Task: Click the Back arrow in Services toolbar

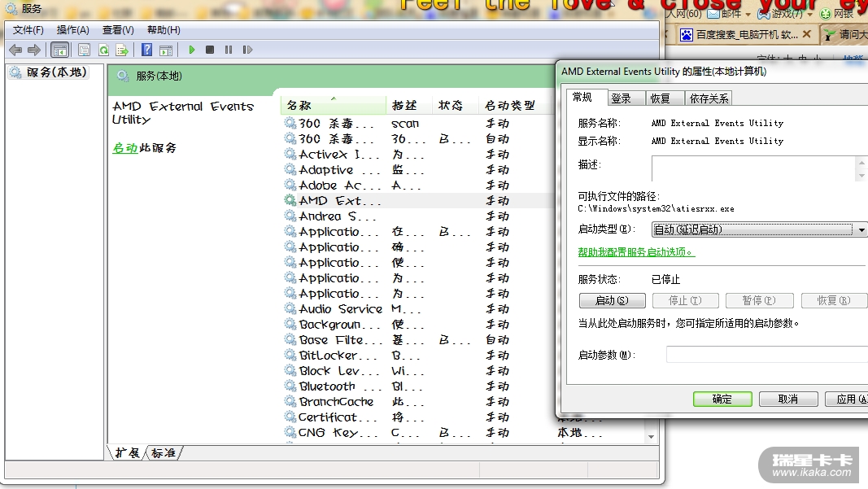Action: tap(15, 50)
